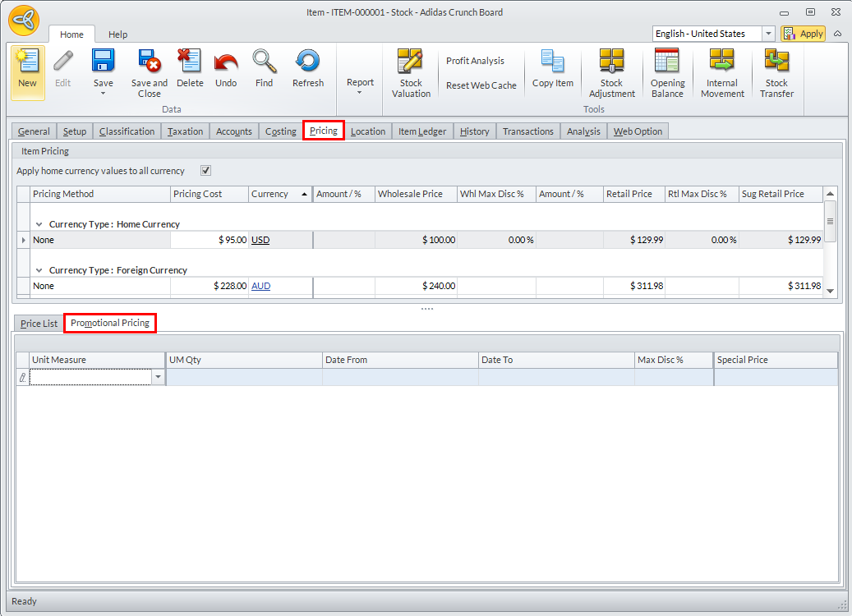Click the Profit Analysis button
The height and width of the screenshot is (616, 852).
[475, 61]
